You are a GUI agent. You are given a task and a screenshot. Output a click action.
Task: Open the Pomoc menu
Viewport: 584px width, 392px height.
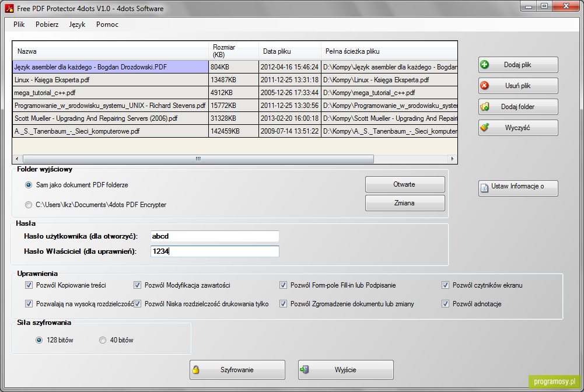[107, 24]
